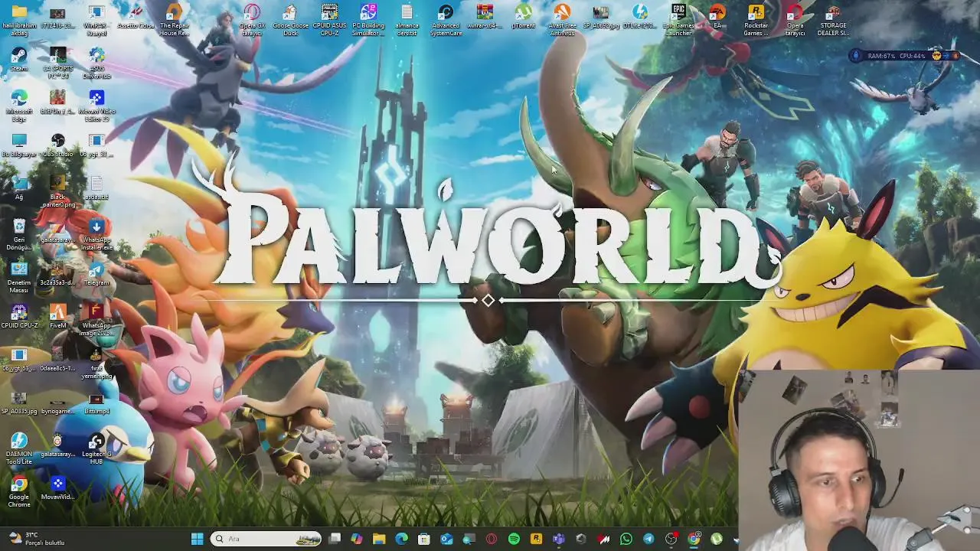Launch Rockstar Games Launcher shortcut
Image resolution: width=980 pixels, height=551 pixels.
click(756, 20)
